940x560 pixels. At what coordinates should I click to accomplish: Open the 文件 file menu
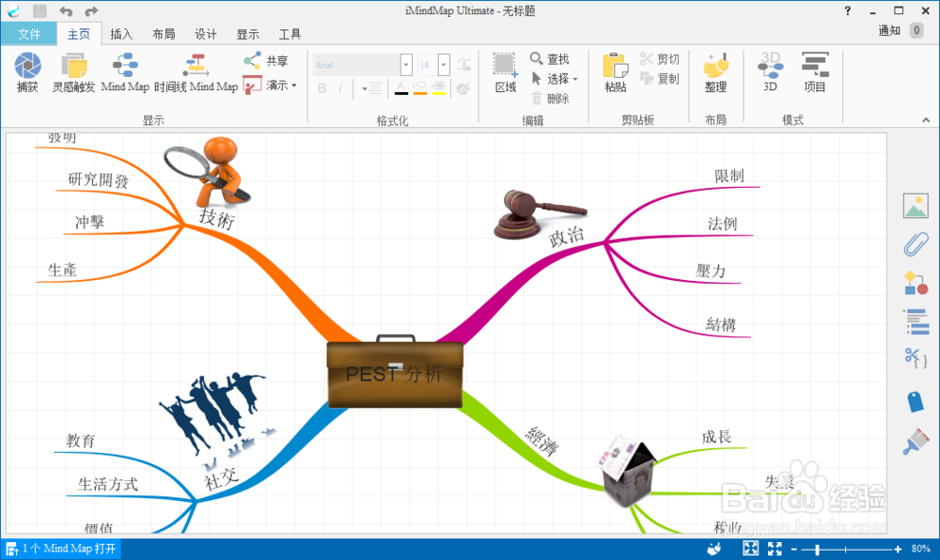[x=29, y=34]
